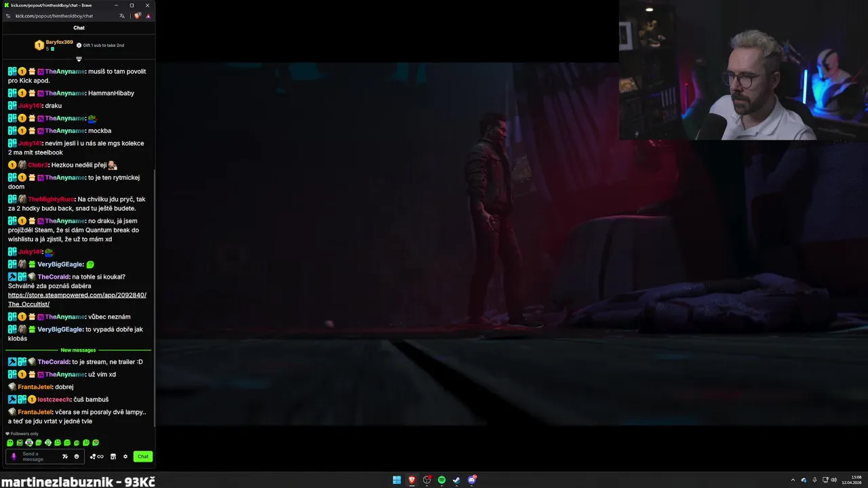868x488 pixels.
Task: Click 'to je ten rytmickej doom' message
Action: coord(74,182)
